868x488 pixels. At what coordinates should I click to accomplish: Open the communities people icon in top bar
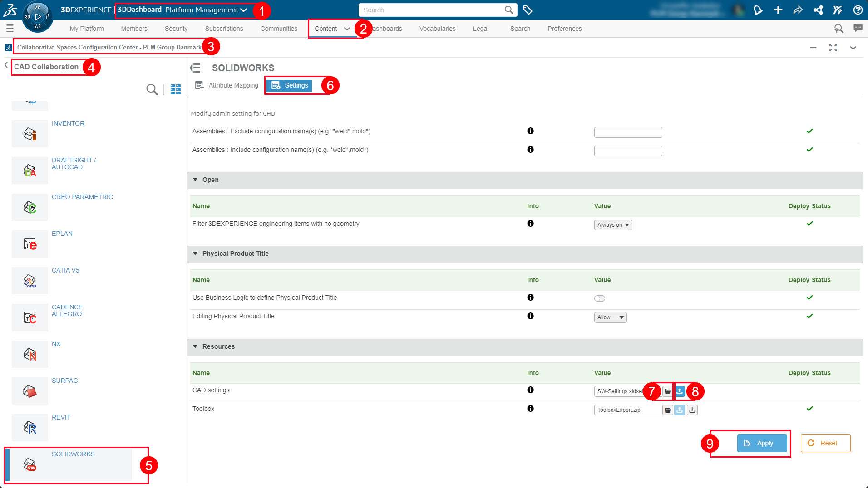(x=838, y=10)
